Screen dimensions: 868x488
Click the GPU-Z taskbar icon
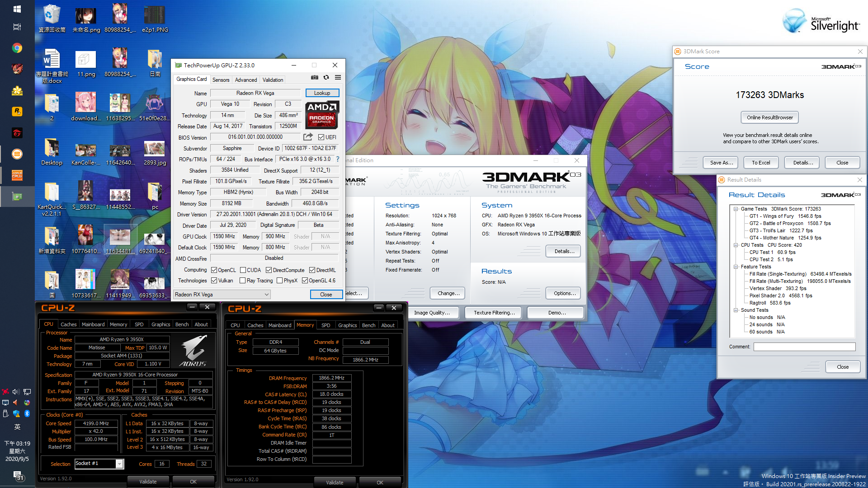point(17,197)
